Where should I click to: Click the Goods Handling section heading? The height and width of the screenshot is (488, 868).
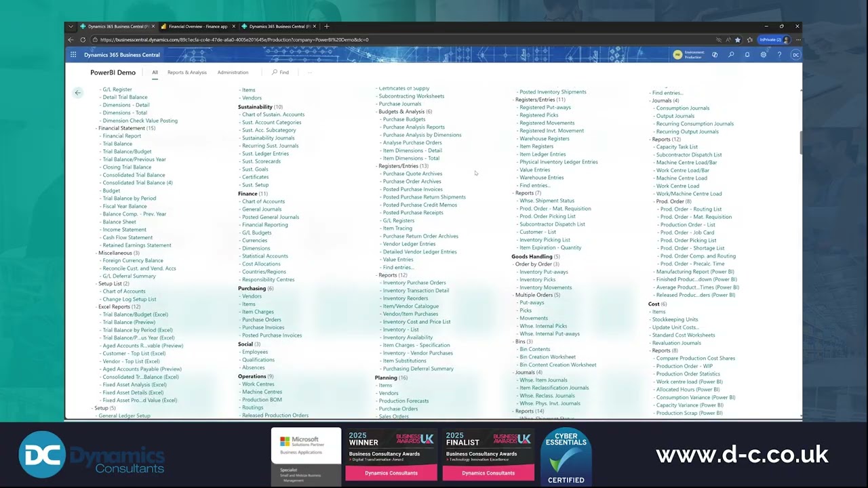[x=532, y=257]
